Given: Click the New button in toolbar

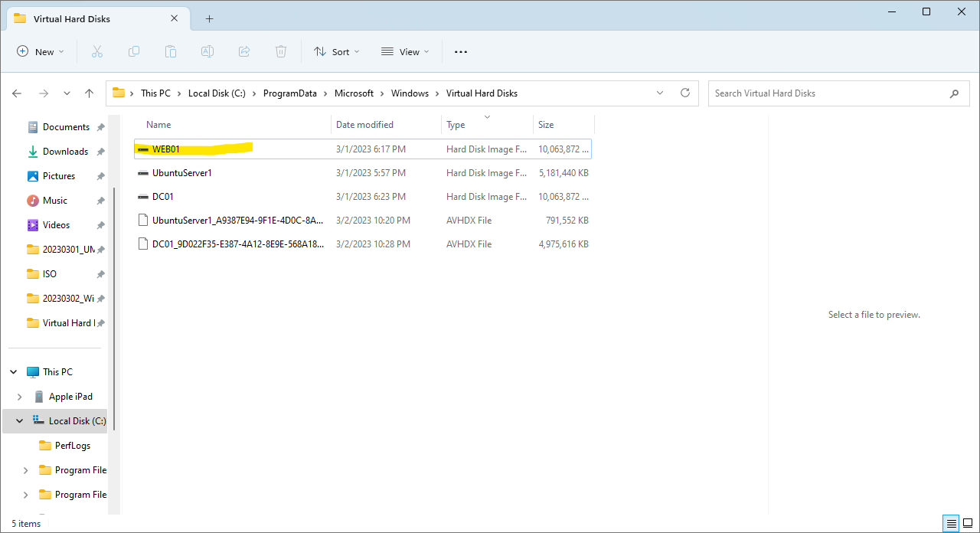Looking at the screenshot, I should [x=41, y=51].
